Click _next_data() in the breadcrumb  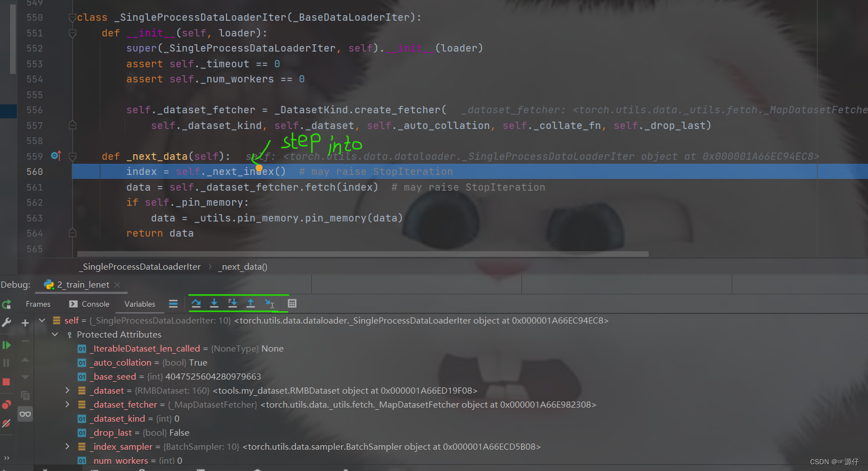click(243, 266)
